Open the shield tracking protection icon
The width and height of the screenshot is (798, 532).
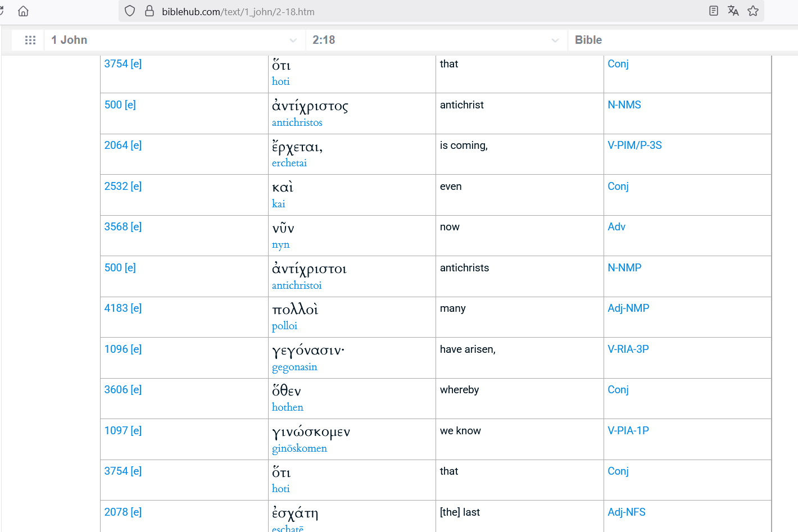coord(130,11)
